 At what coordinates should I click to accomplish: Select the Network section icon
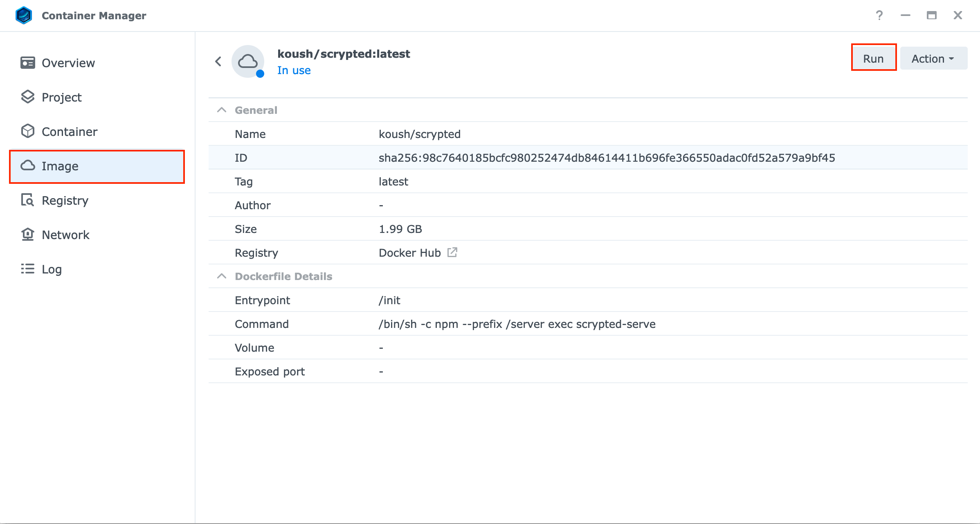(x=27, y=234)
